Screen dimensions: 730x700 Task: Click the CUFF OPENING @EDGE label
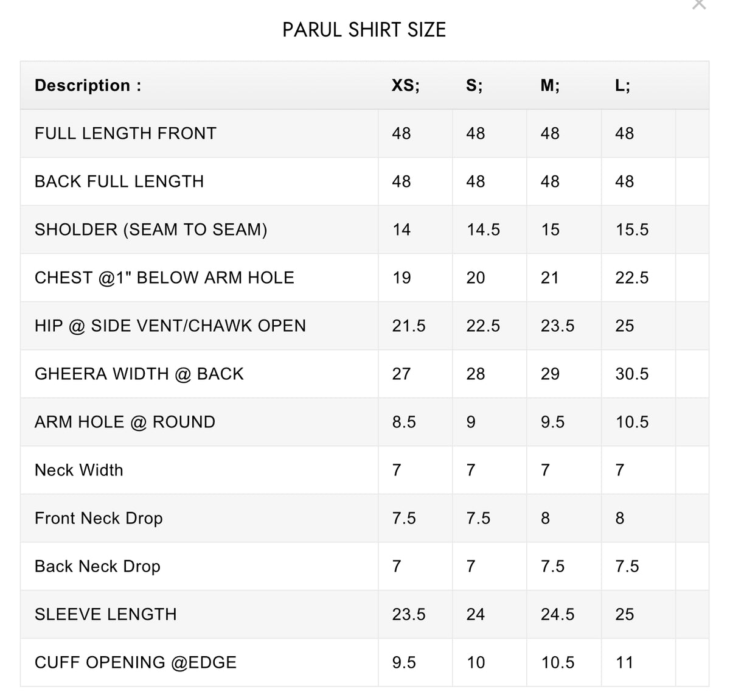(x=135, y=662)
